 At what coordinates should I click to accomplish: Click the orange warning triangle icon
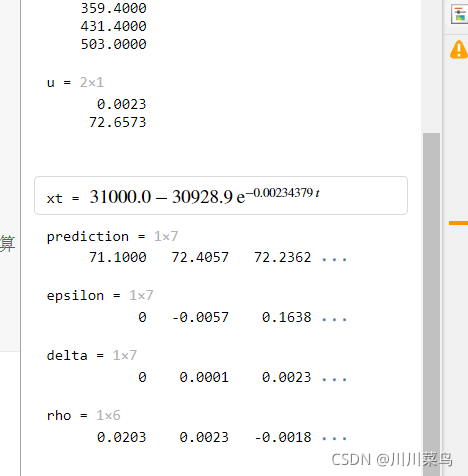coord(459,49)
